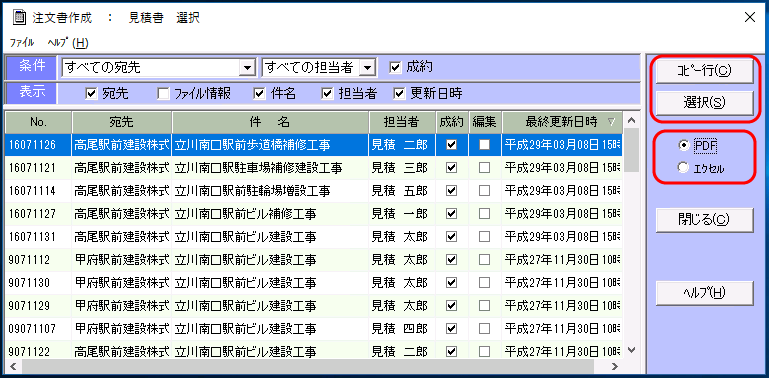
Task: Toggle 編集 checkbox in row 16071126
Action: point(485,145)
